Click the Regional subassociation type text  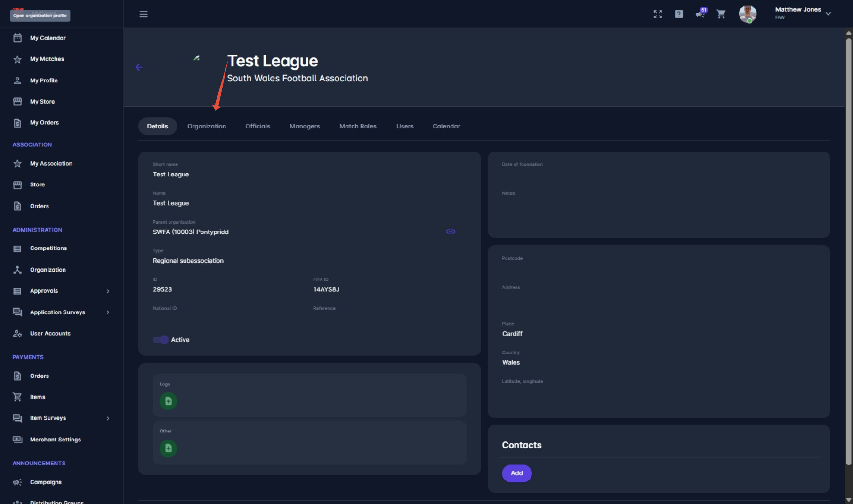188,261
